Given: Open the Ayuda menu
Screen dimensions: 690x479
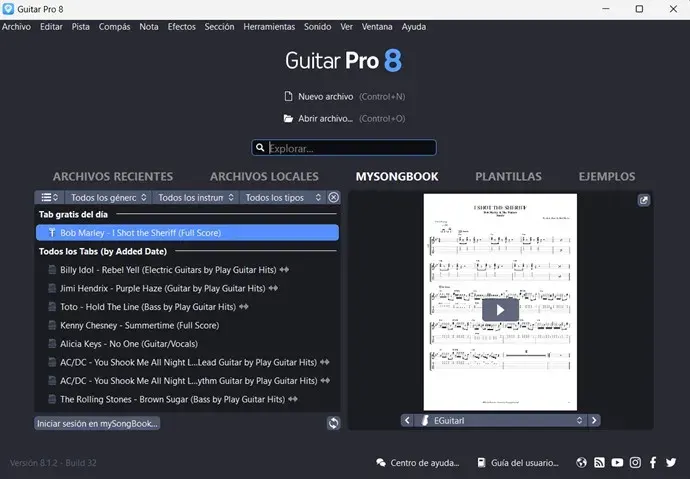Looking at the screenshot, I should click(x=413, y=27).
